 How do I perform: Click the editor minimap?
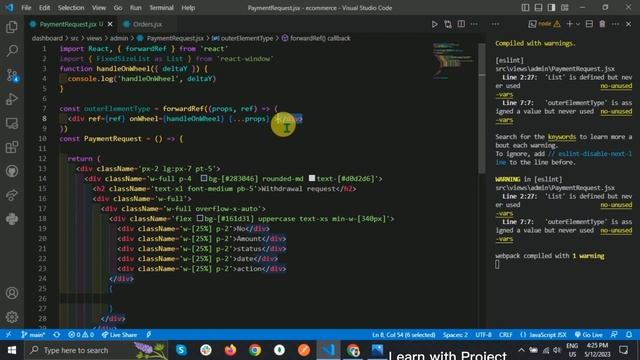(453, 60)
